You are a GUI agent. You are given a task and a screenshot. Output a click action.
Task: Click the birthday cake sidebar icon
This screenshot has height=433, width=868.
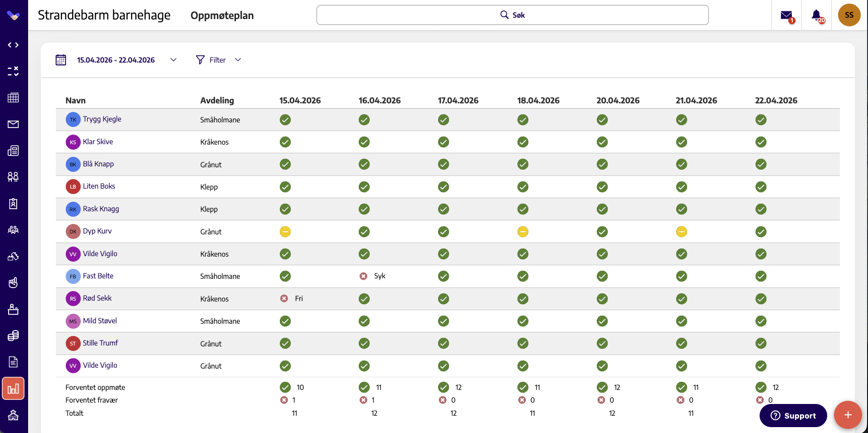click(13, 309)
